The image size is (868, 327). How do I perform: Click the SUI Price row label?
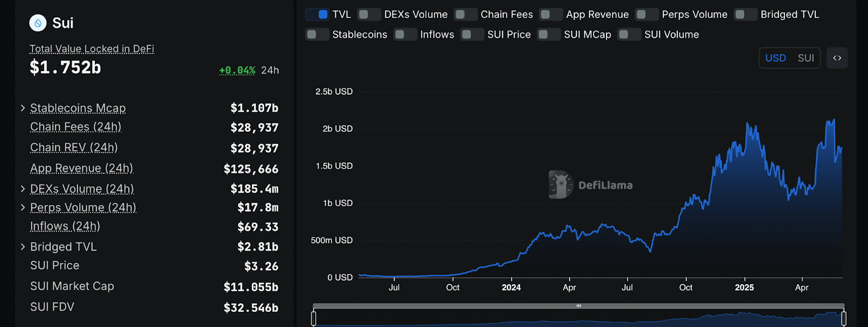pos(55,265)
